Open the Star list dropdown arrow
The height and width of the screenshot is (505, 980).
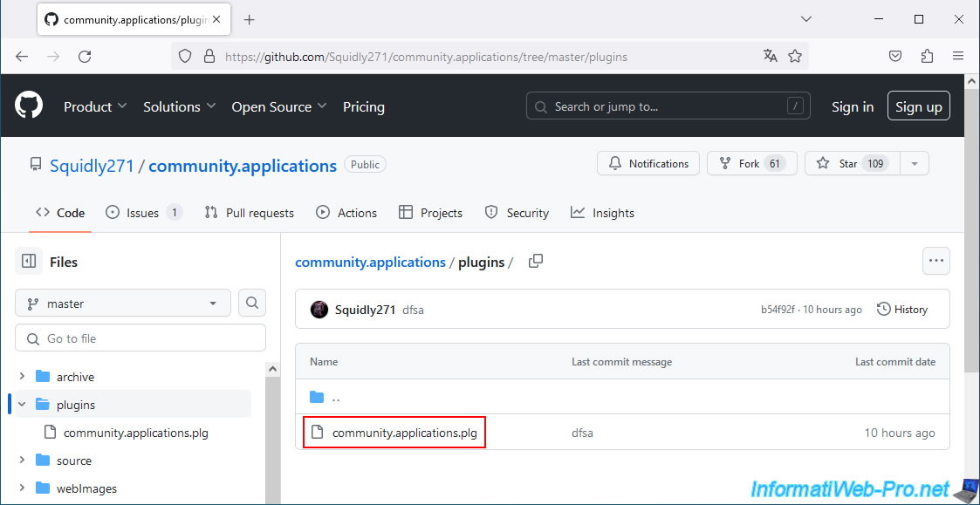pos(914,164)
